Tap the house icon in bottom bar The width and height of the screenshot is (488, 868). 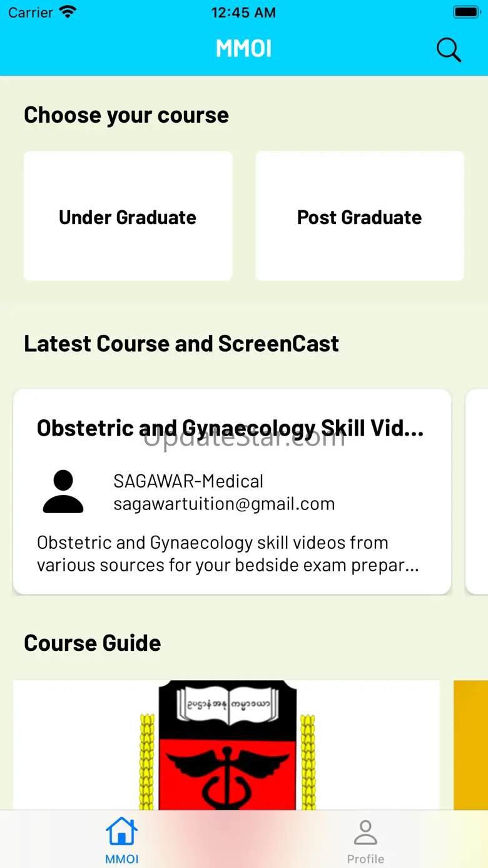(122, 832)
